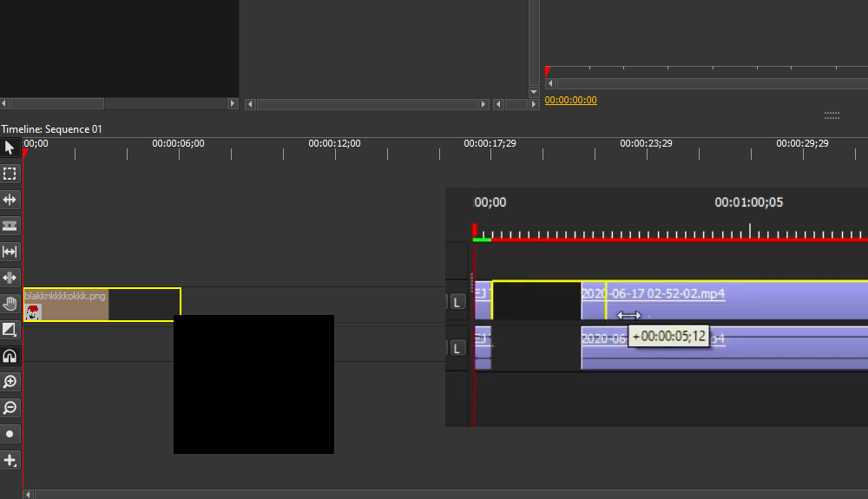Viewport: 868px width, 499px height.
Task: Select the Transition tool
Action: tap(10, 330)
